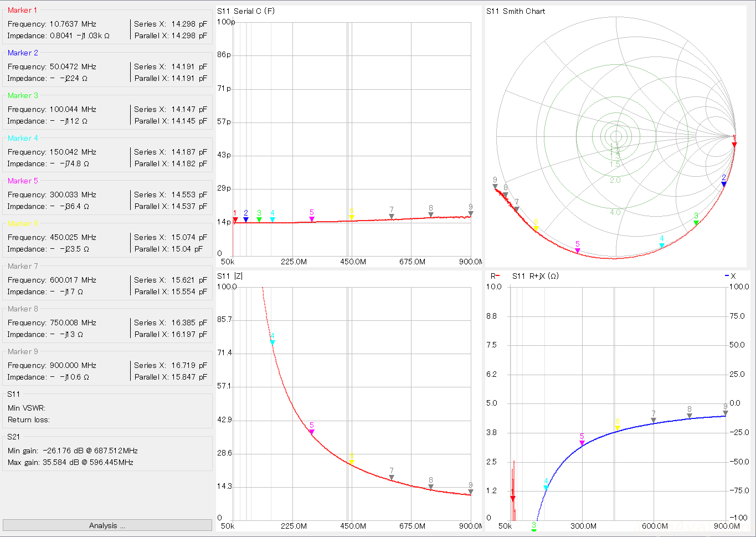Image resolution: width=756 pixels, height=537 pixels.
Task: Click red marker 1 on Smith Chart
Action: click(734, 145)
